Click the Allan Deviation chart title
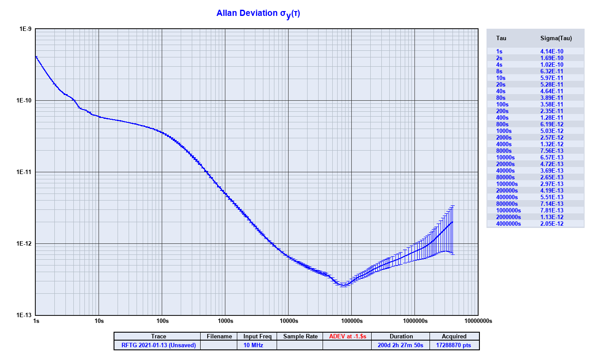593x364 pixels. [x=258, y=14]
